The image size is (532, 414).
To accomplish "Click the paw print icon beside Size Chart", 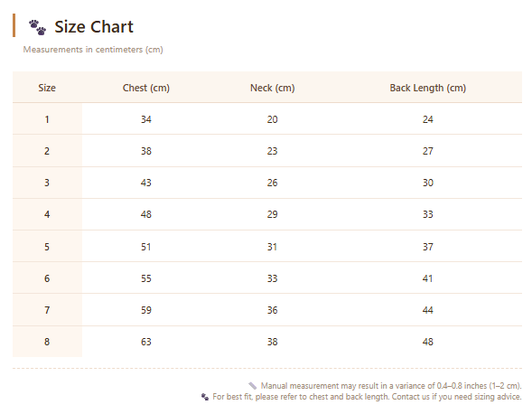I will [x=37, y=27].
